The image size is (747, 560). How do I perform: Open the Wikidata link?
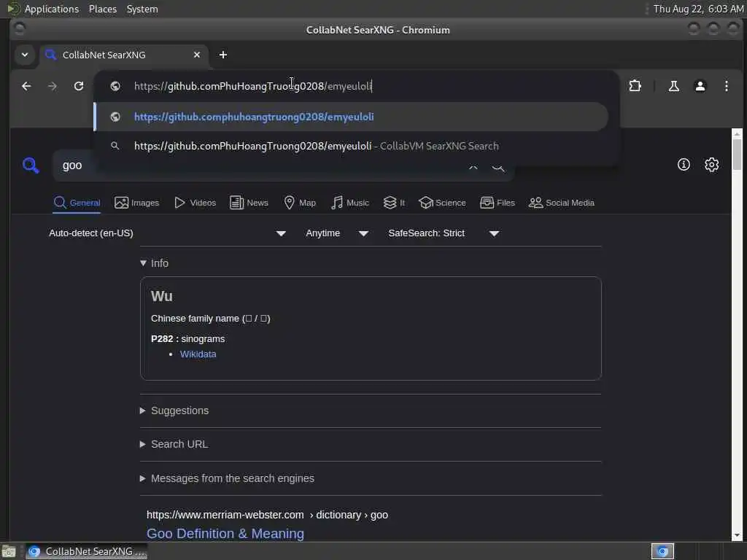[198, 354]
